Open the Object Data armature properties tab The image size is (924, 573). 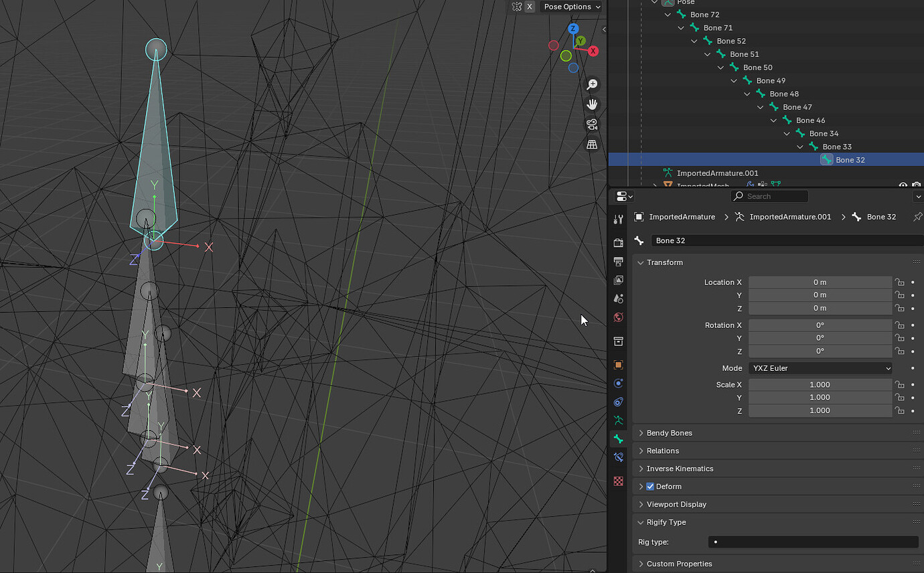coord(618,420)
